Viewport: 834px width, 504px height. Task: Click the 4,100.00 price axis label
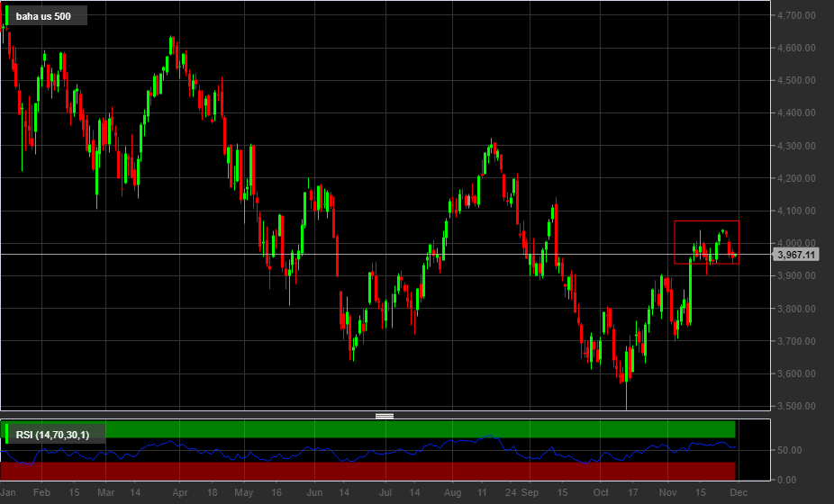pos(796,211)
